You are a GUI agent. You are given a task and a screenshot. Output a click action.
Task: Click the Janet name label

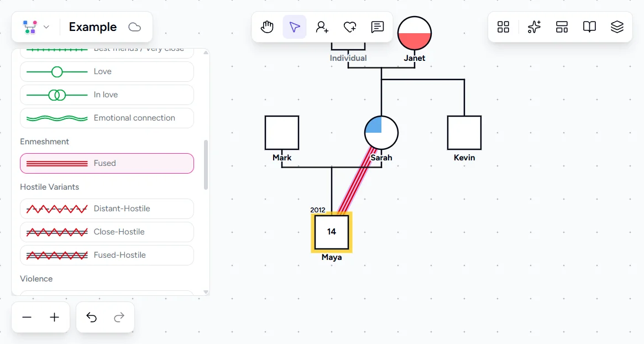(415, 58)
